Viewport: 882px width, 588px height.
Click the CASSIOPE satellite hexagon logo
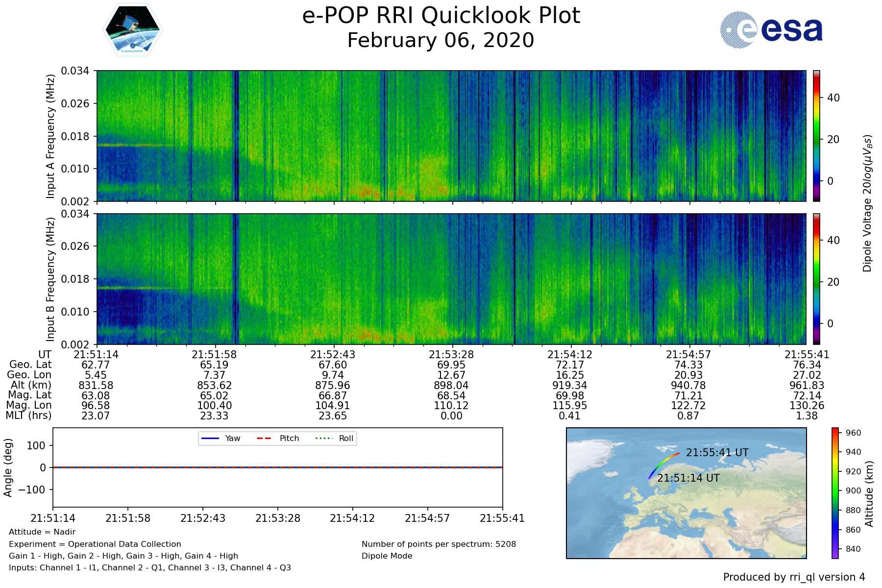tap(132, 29)
